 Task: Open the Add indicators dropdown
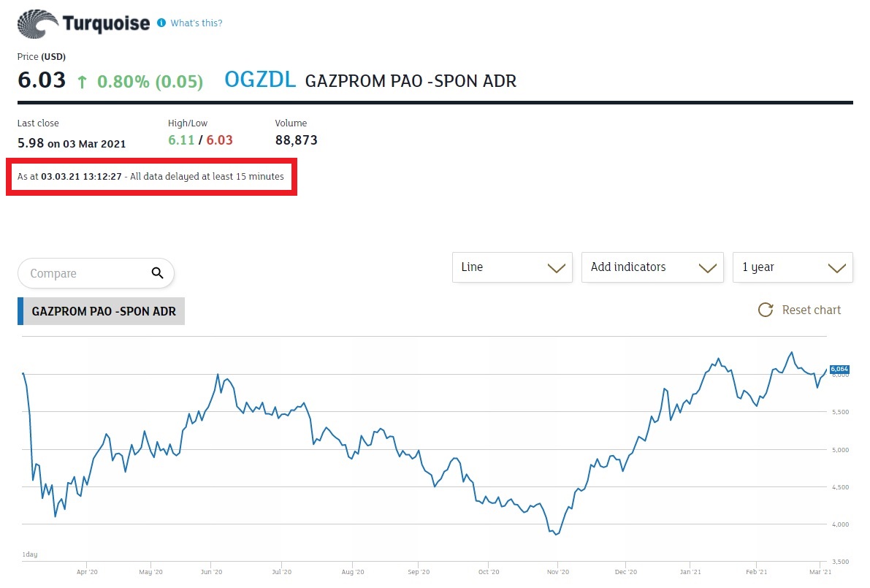click(x=652, y=267)
